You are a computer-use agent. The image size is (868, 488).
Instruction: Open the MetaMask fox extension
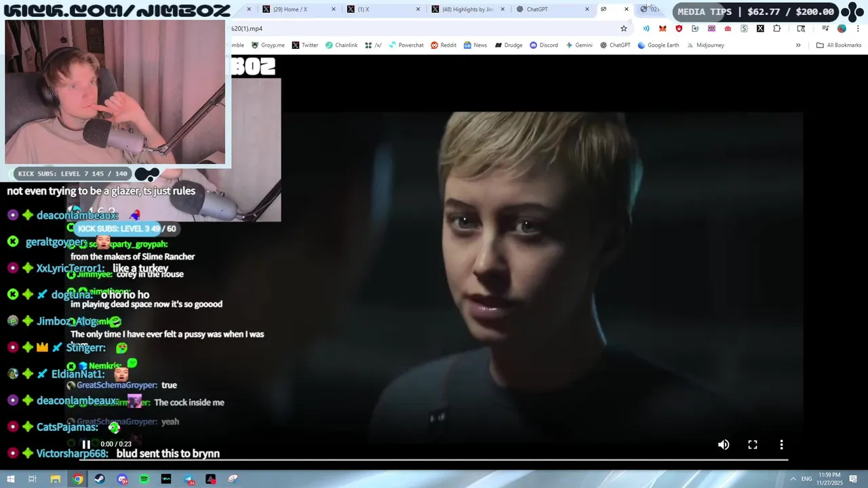[x=663, y=28]
